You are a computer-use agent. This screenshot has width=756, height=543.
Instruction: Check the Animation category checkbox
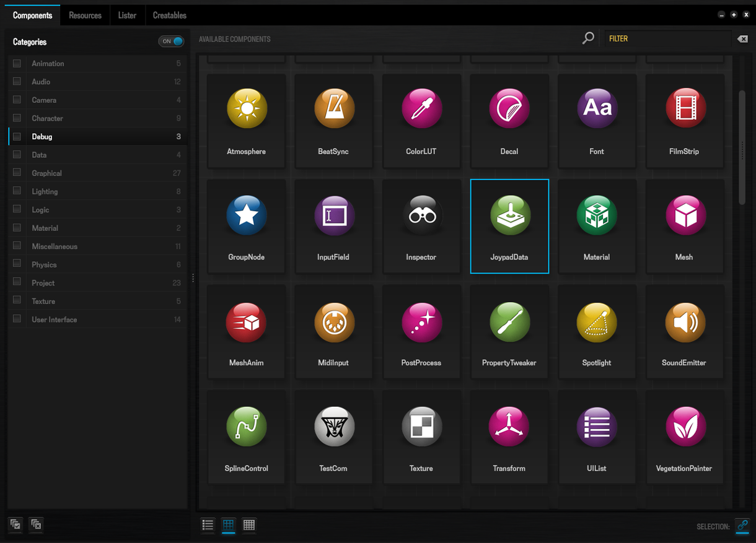17,63
